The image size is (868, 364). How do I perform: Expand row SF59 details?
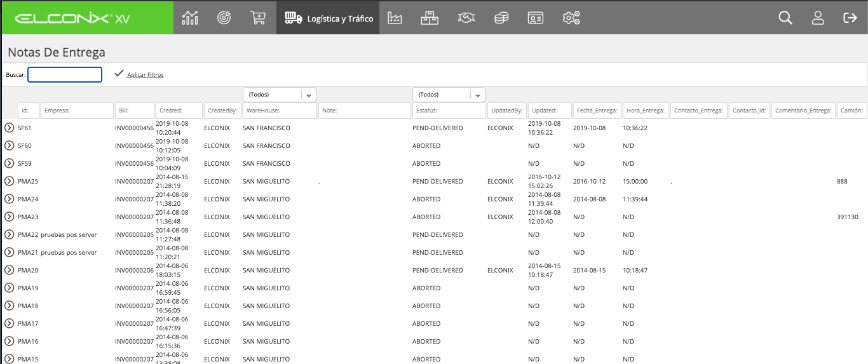(10, 163)
